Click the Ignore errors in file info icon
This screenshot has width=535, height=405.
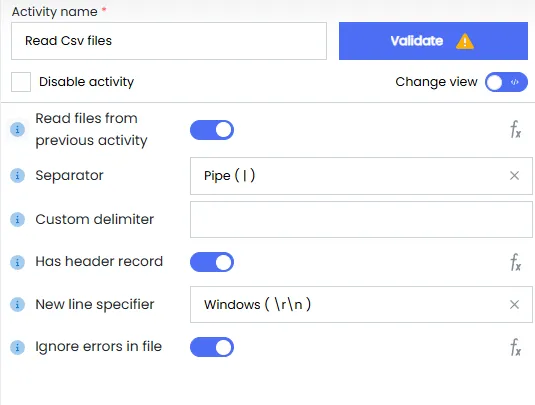[17, 347]
